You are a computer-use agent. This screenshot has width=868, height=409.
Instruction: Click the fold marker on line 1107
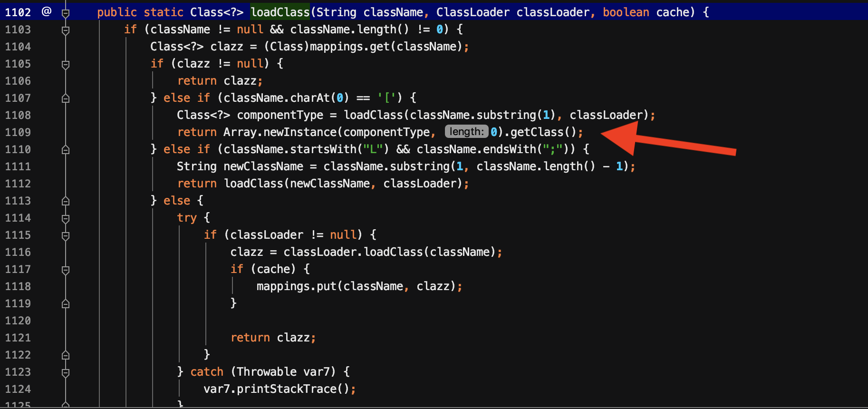(x=66, y=98)
